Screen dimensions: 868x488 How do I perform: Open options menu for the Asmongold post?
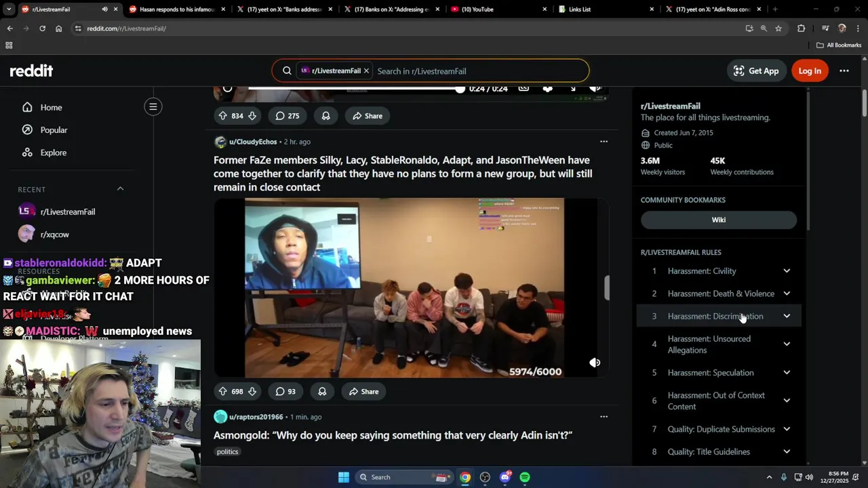click(x=604, y=417)
